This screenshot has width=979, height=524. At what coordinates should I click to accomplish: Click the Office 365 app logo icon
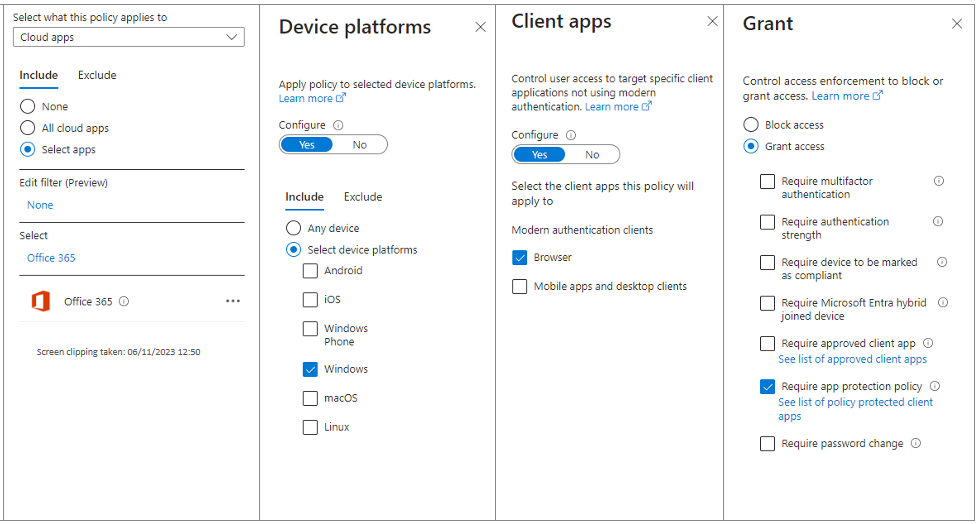[x=41, y=302]
